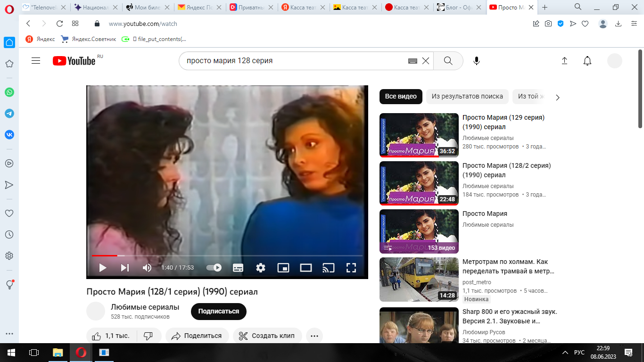Cast the video to TV

pos(329,268)
